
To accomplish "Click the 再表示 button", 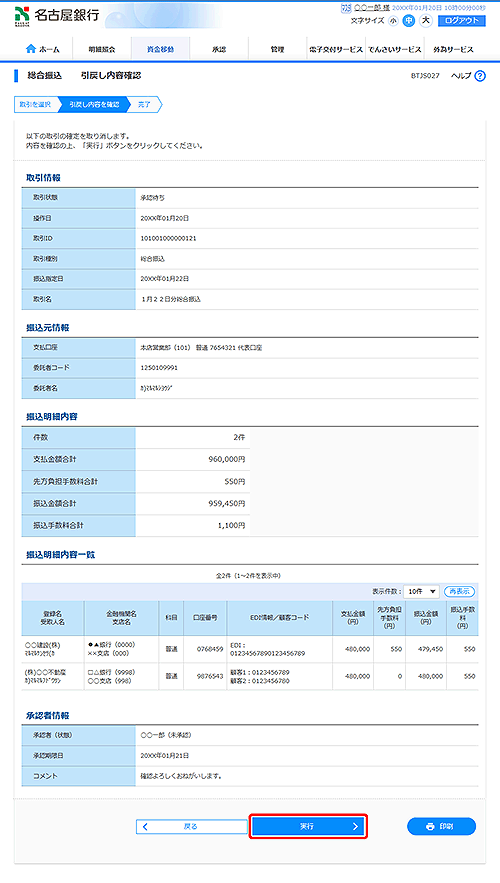I will [x=459, y=591].
